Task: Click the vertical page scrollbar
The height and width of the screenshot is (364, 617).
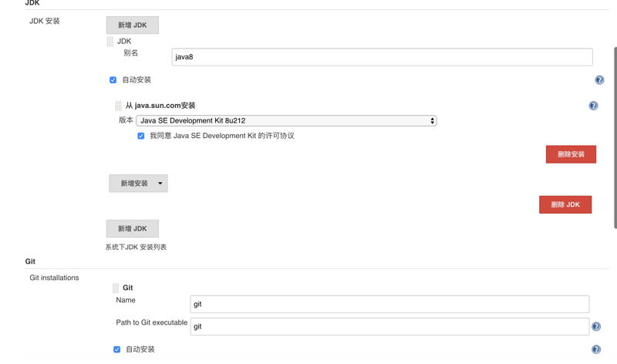Action: [x=615, y=139]
